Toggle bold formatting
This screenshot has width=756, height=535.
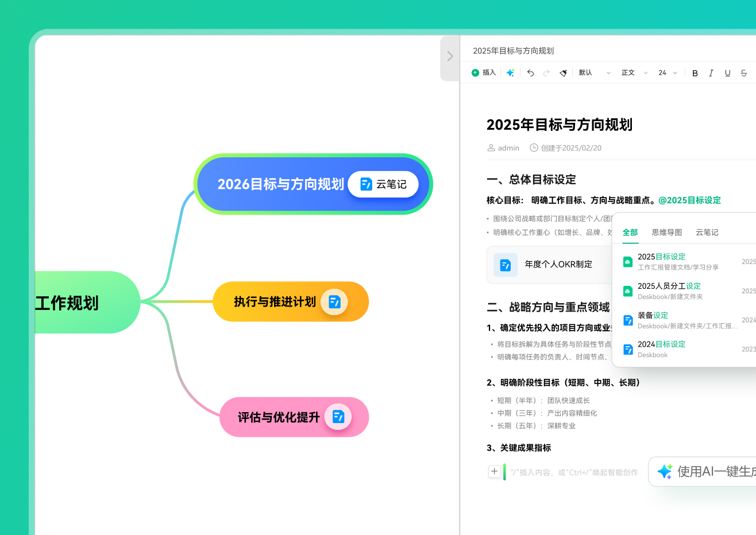click(x=695, y=73)
